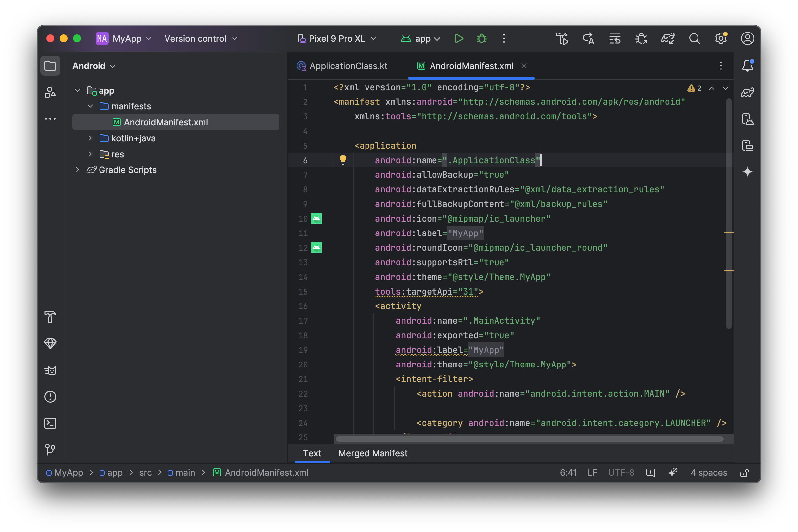
Task: Open the Gemini sparkle panel
Action: click(747, 172)
